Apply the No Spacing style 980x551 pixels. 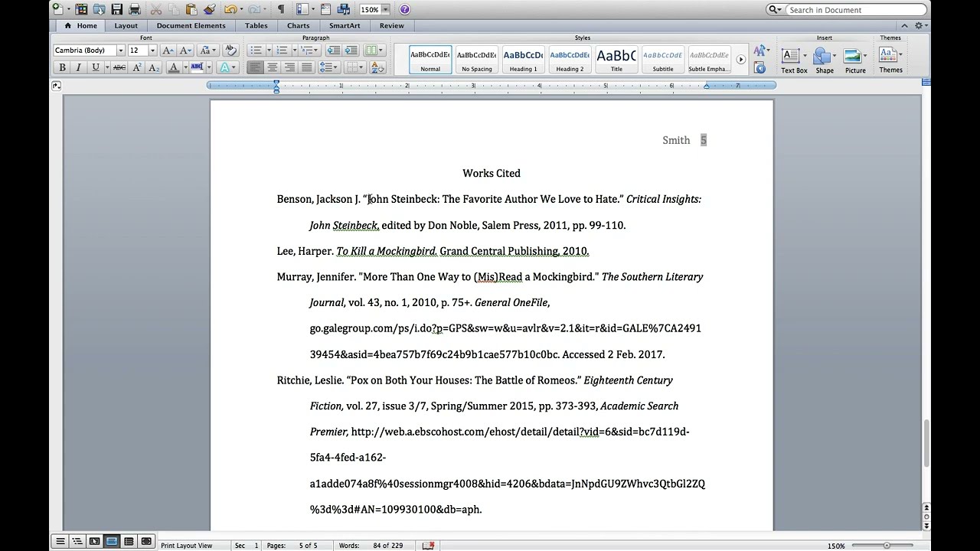pyautogui.click(x=476, y=60)
